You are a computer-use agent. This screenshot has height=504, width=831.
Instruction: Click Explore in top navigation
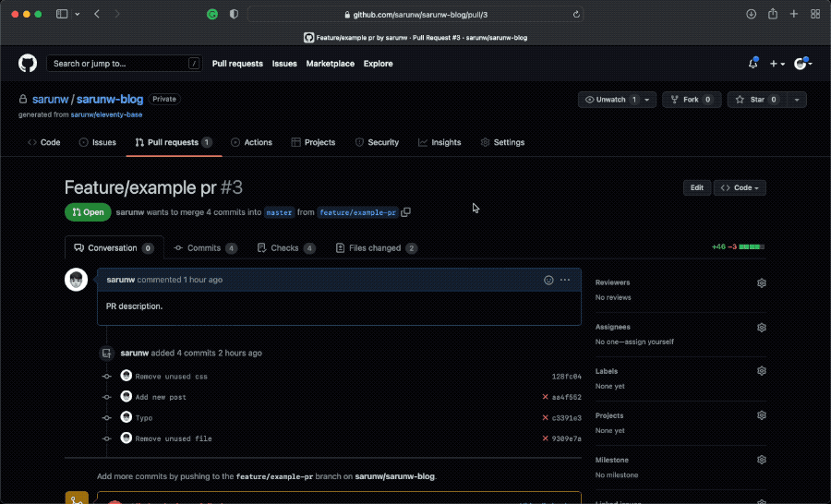point(378,64)
